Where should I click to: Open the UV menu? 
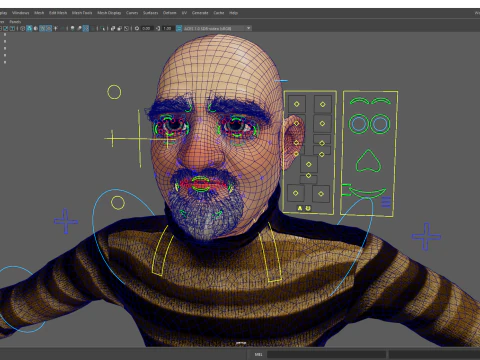[184, 13]
